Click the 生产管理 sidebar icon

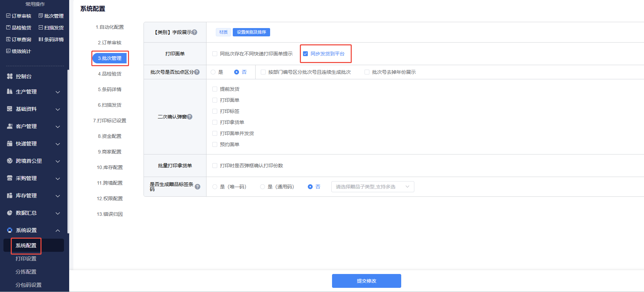10,91
